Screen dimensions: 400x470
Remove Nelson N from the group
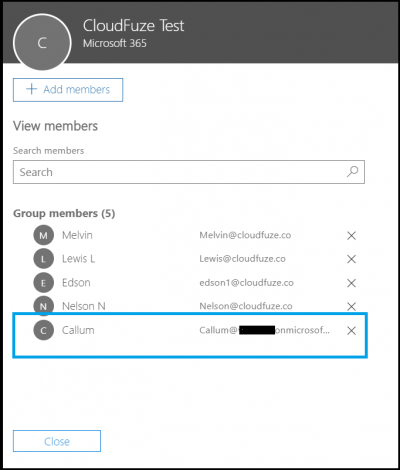(351, 306)
